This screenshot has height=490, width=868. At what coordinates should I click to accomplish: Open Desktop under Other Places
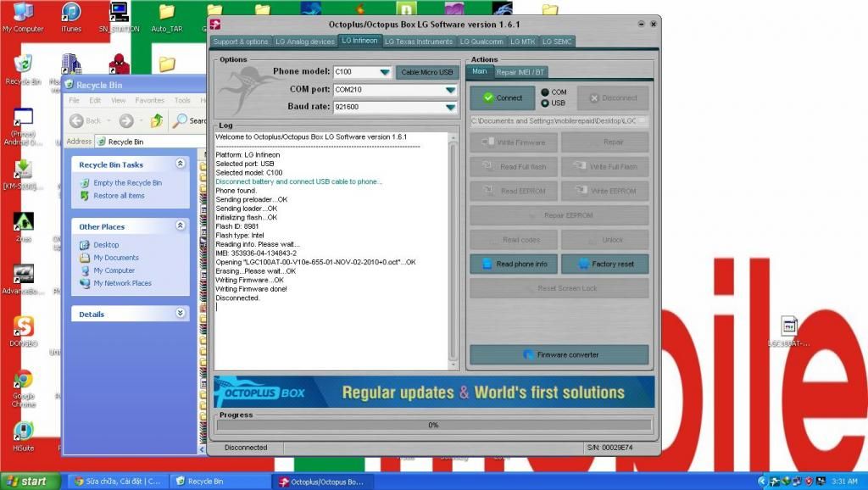(x=100, y=245)
